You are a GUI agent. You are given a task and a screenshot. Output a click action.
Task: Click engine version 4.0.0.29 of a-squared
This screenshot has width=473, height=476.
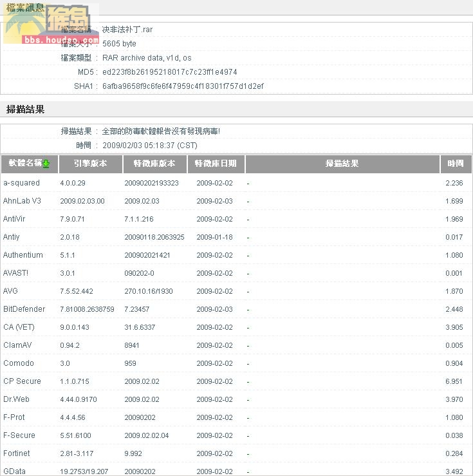coord(73,183)
